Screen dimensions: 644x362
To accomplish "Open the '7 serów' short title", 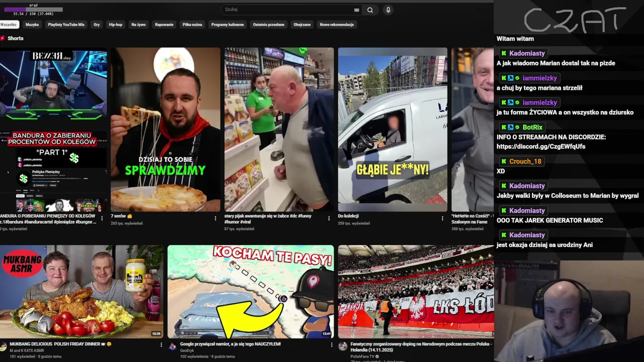I will click(121, 216).
